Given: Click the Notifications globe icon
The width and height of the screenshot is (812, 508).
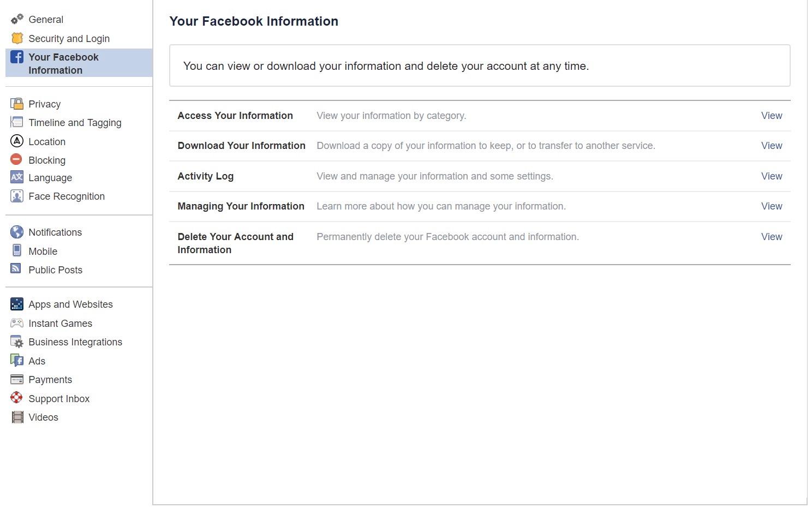Looking at the screenshot, I should tap(17, 232).
